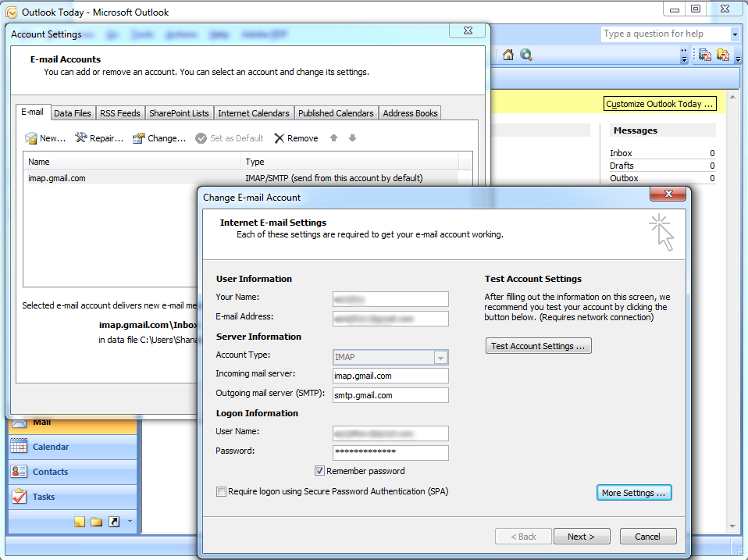Select the imap.gmail.com account row
This screenshot has width=748, height=560.
point(241,178)
